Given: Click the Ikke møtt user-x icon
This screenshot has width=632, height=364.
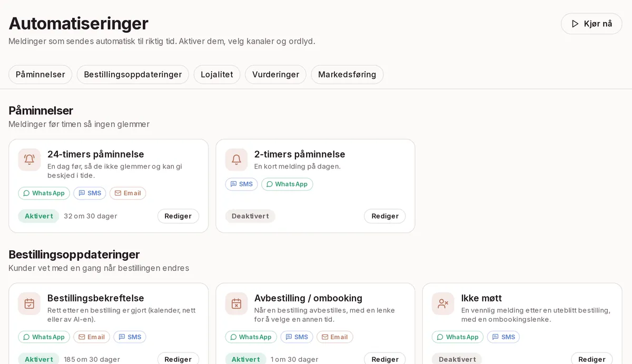Looking at the screenshot, I should click(443, 303).
